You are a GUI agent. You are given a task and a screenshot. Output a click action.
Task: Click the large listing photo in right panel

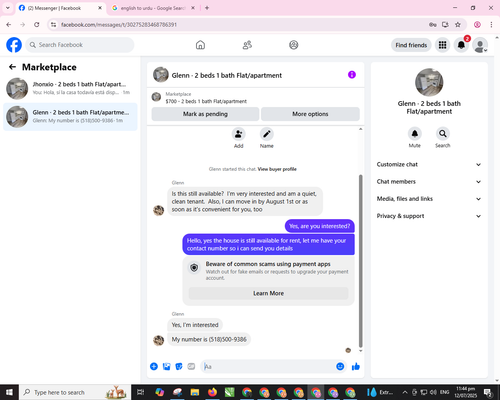429,82
